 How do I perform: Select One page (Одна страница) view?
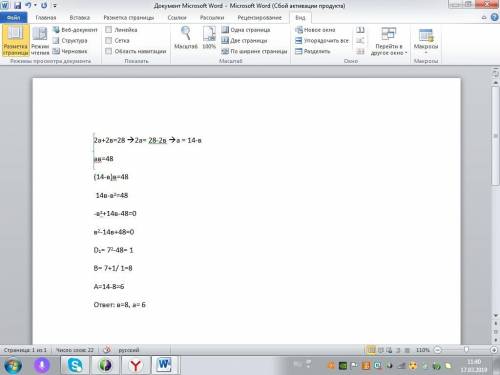(246, 30)
